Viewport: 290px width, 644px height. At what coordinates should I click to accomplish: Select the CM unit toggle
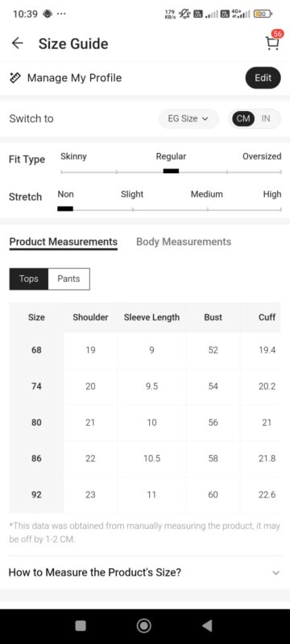pyautogui.click(x=243, y=118)
